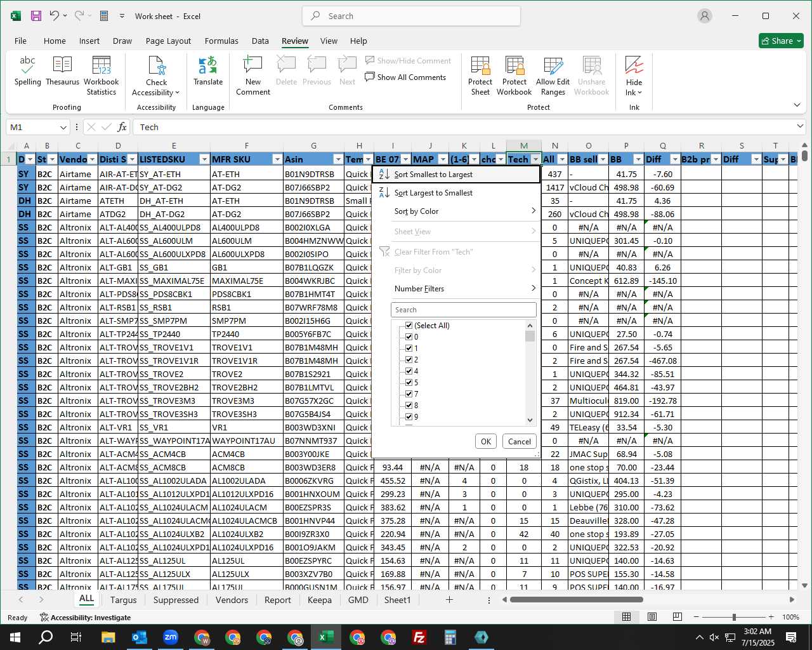
Task: Click the title bar Search field
Action: (x=411, y=16)
